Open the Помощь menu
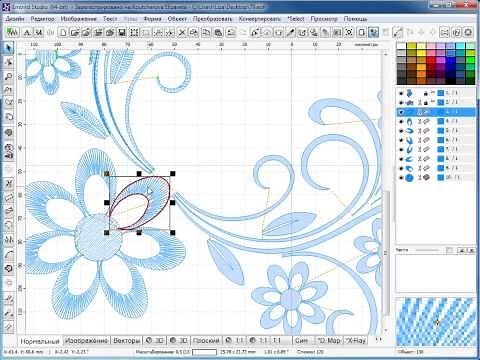Screen dimensions: 480x360 tap(355, 19)
